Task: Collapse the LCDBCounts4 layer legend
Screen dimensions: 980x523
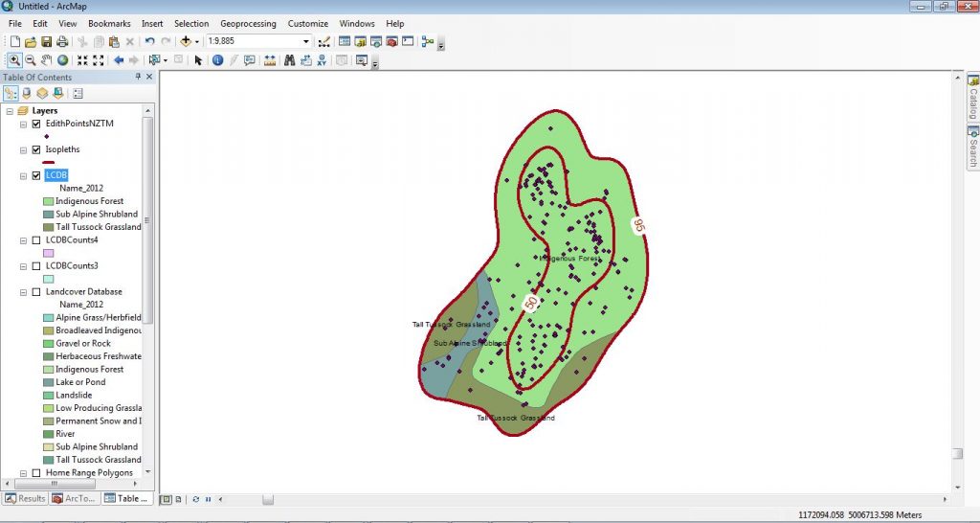Action: click(23, 240)
